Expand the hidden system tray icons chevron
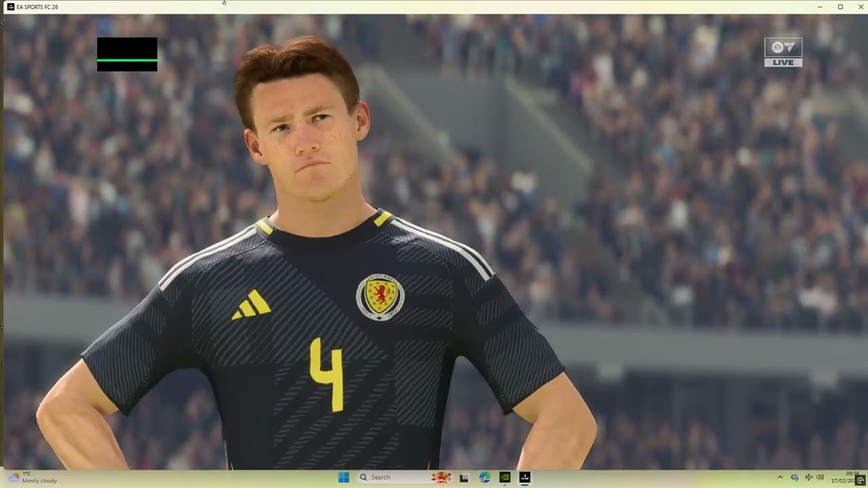The width and height of the screenshot is (868, 488). [780, 478]
